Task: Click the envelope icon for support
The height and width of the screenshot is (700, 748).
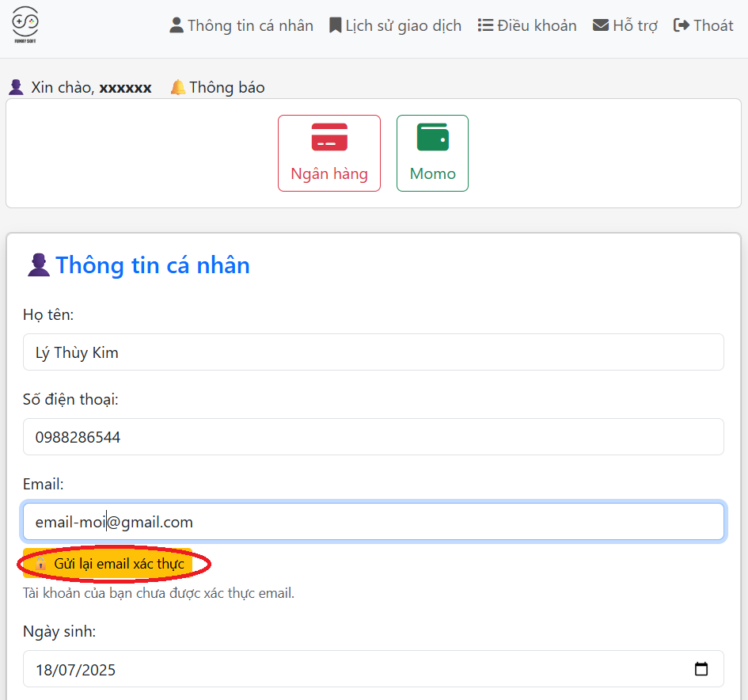Action: [601, 25]
